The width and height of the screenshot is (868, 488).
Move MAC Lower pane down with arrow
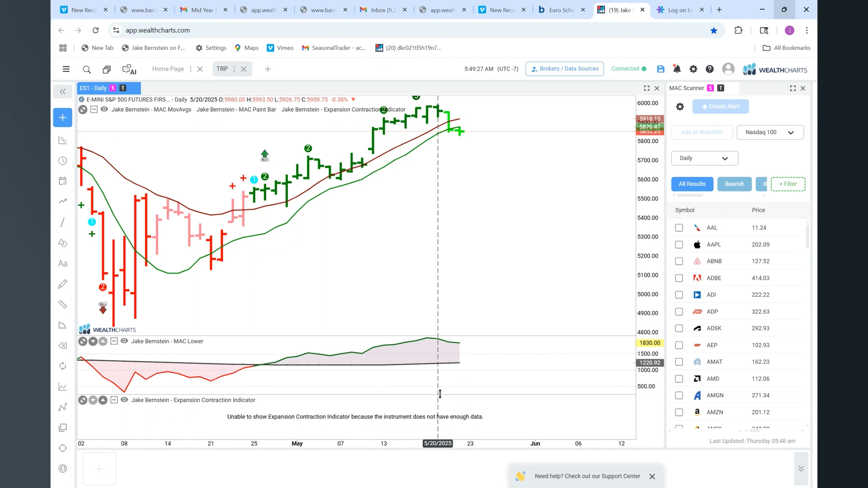93,341
